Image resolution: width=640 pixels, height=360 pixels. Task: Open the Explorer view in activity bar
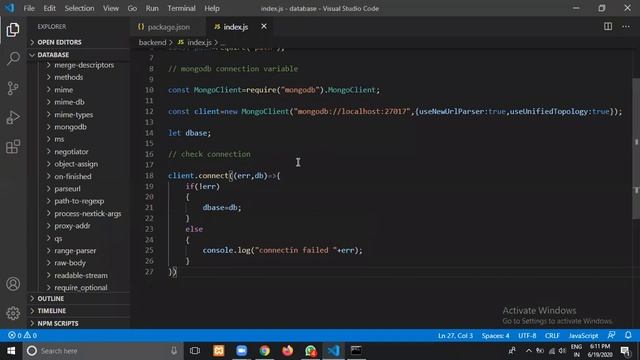click(13, 29)
